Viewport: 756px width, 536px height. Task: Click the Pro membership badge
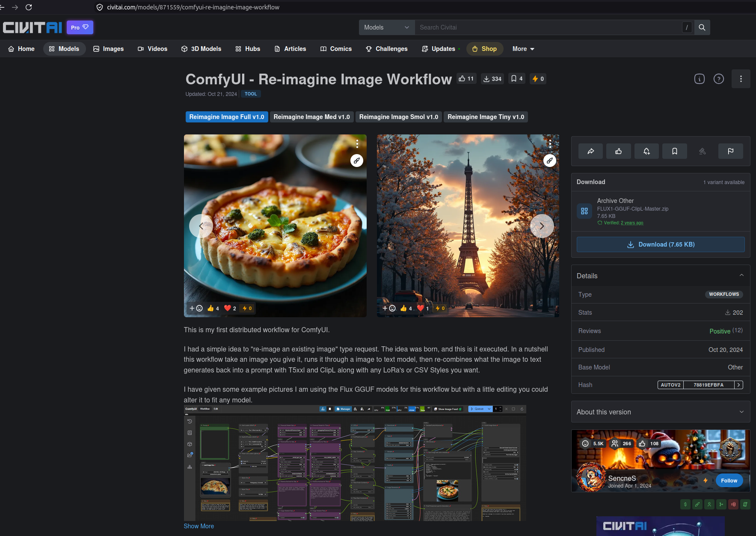80,27
